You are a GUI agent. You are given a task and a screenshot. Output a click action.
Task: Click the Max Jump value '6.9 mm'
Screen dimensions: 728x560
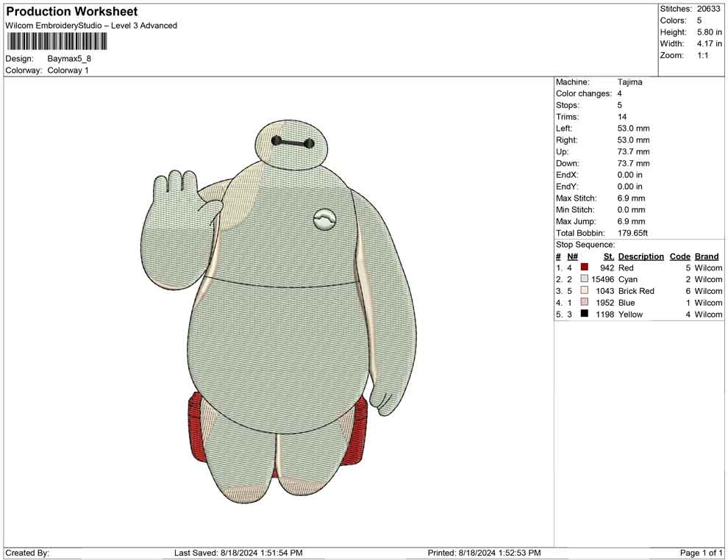click(631, 221)
